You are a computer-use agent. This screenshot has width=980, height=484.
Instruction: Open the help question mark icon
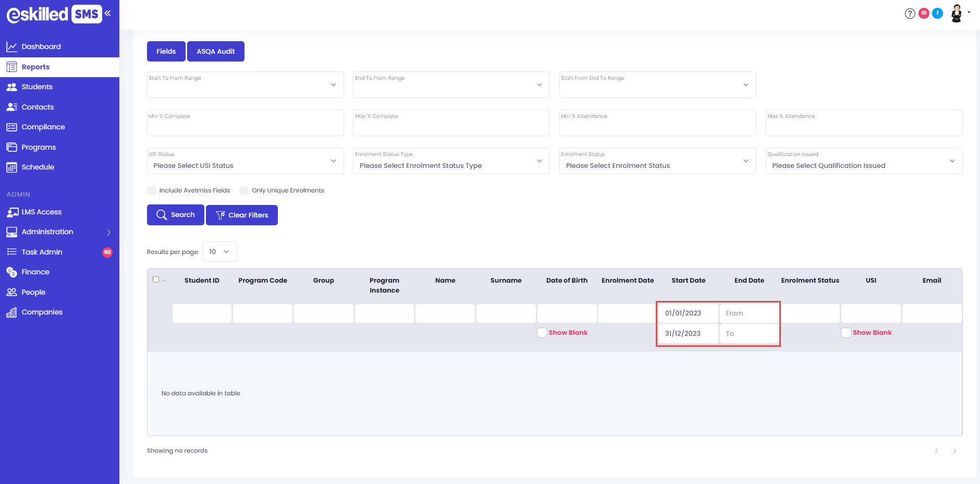[910, 14]
